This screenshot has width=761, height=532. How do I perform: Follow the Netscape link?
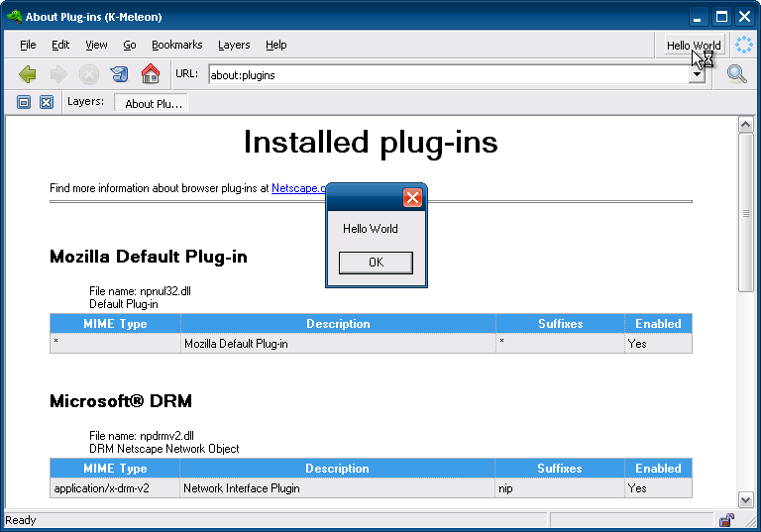298,188
